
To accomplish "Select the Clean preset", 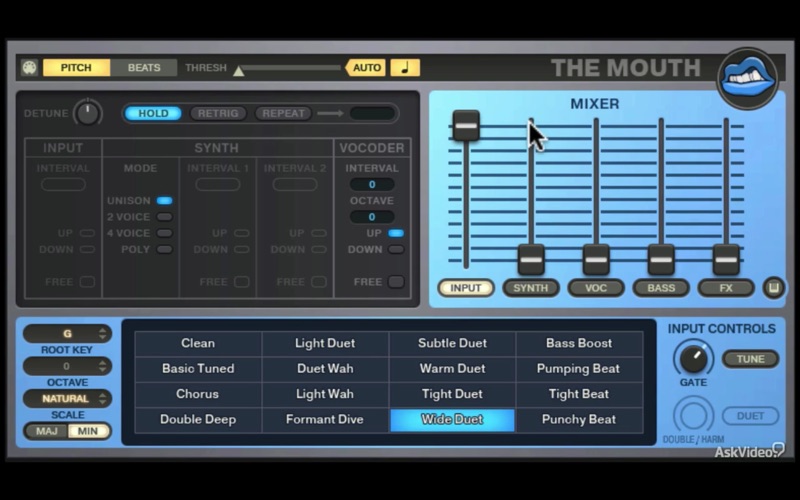I will click(198, 343).
